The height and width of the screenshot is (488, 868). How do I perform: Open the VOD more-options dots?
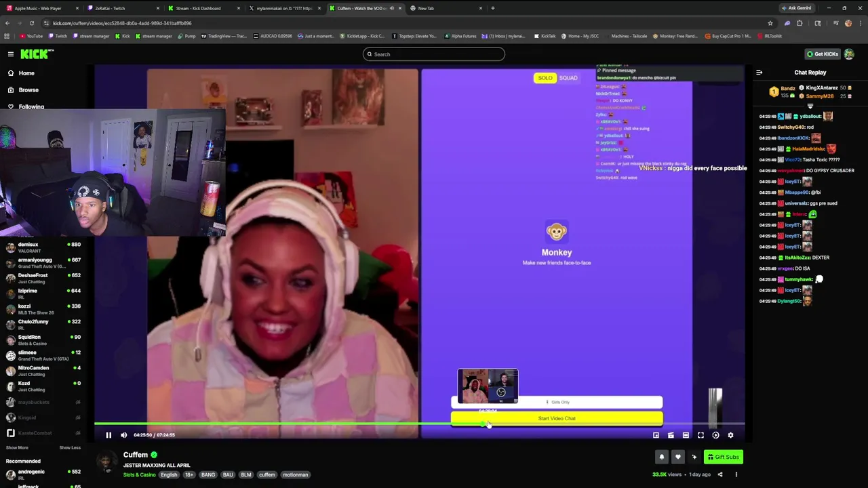click(736, 474)
